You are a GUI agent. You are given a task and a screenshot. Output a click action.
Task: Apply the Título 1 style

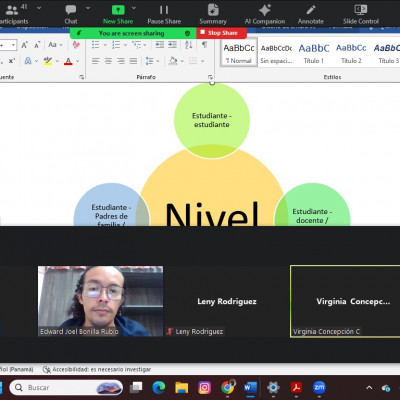[x=313, y=53]
